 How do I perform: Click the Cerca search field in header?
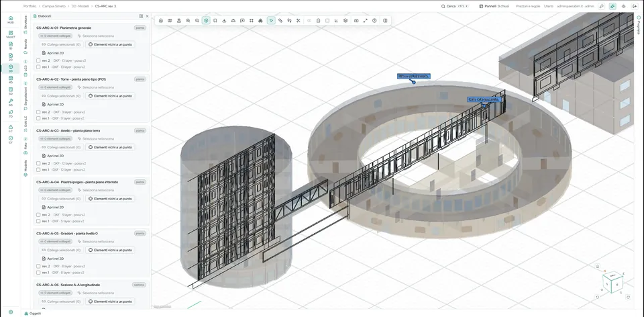(x=455, y=6)
